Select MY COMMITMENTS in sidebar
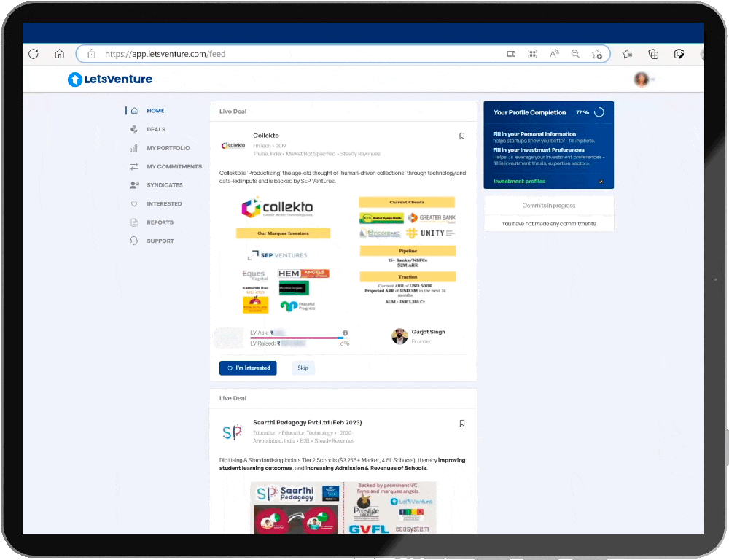Screen dimensions: 729x560 pos(174,166)
